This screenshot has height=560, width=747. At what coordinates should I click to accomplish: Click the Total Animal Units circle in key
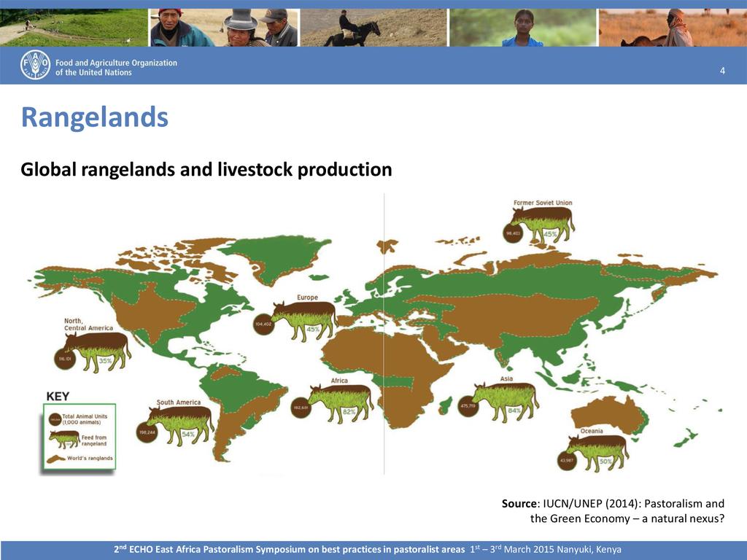(55, 420)
